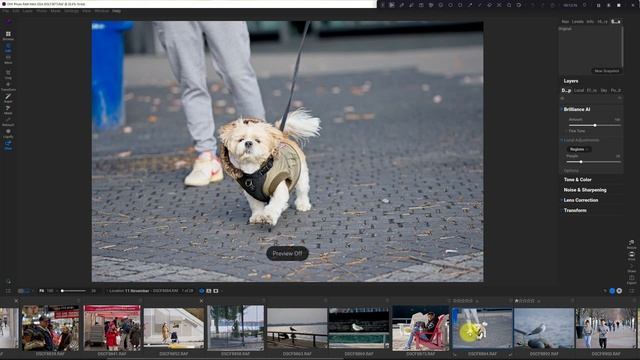Image resolution: width=640 pixels, height=360 pixels.
Task: Select the Mask tool
Action: (8, 110)
